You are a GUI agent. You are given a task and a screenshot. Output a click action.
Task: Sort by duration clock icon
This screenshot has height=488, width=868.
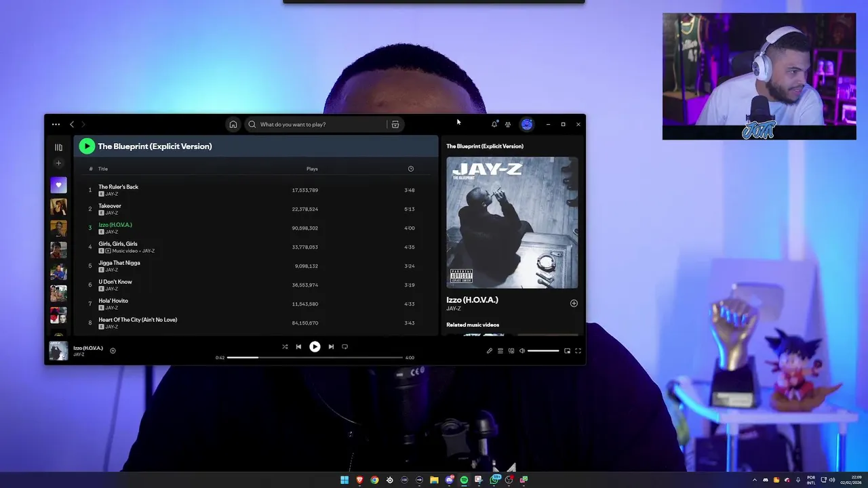410,169
